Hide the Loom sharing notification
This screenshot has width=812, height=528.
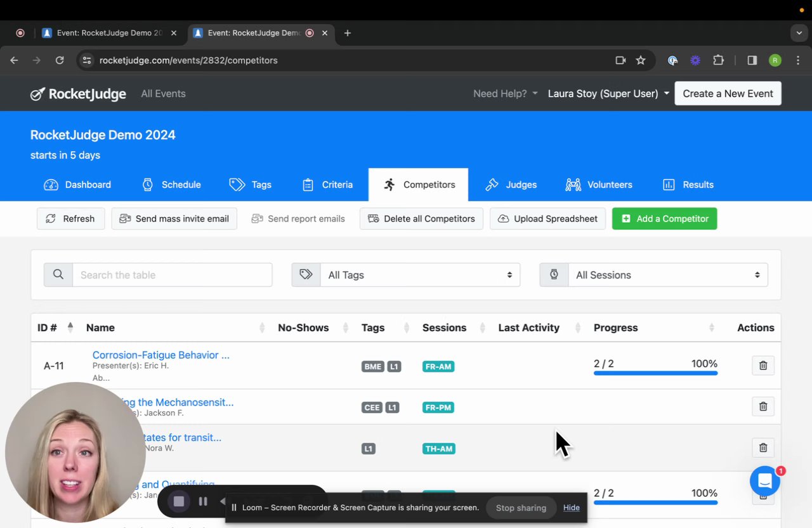pyautogui.click(x=571, y=508)
